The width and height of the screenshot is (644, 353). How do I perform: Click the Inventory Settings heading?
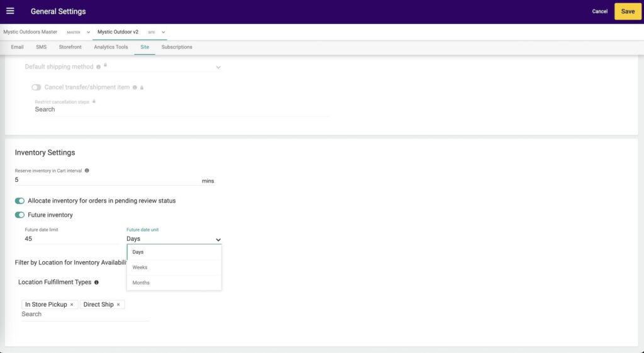click(x=45, y=152)
